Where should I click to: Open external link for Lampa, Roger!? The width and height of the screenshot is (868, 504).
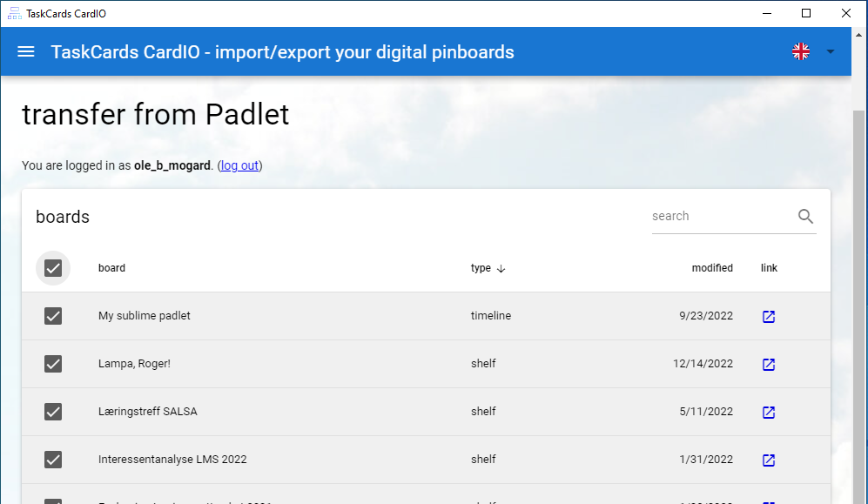point(769,364)
